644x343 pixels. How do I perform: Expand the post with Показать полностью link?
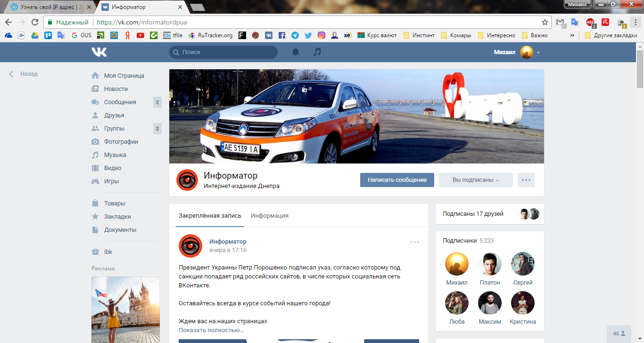click(211, 330)
